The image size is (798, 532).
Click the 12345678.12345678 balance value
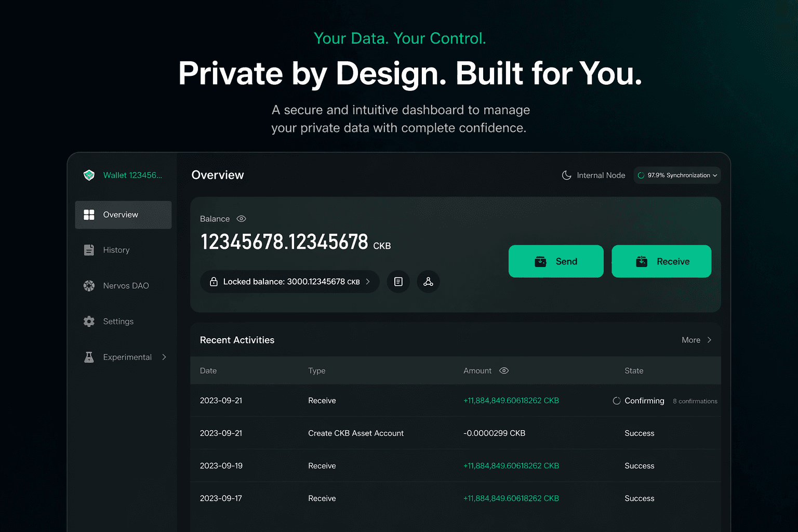coord(284,242)
